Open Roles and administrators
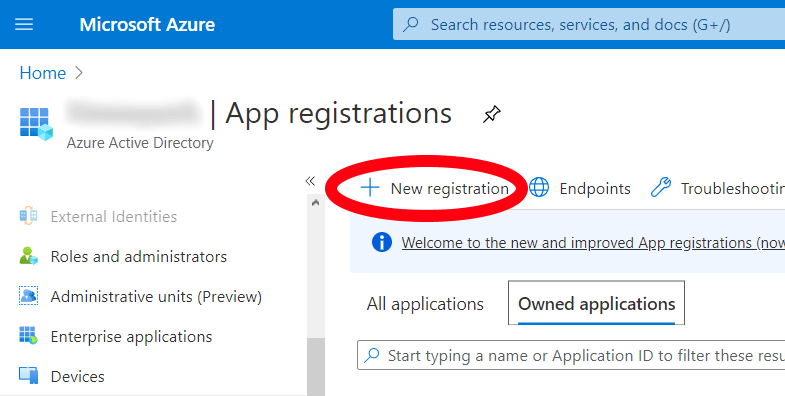 139,256
